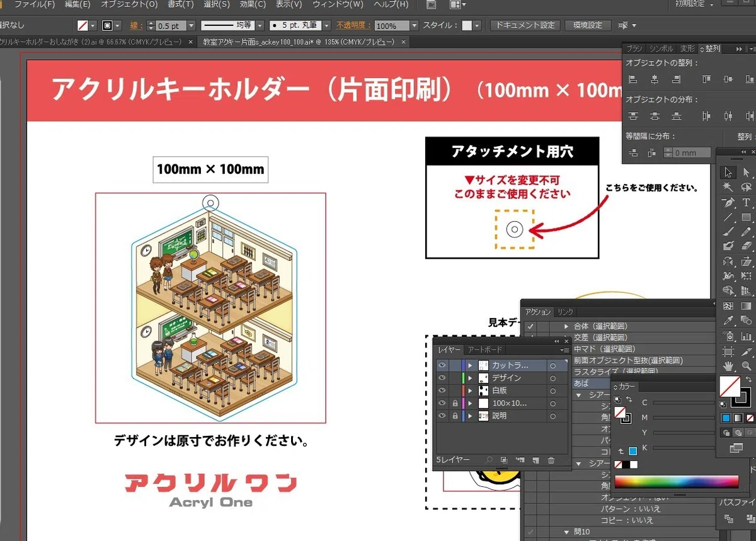Toggle visibility of 説明 layer
Viewport: 756px width, 541px height.
pos(442,416)
